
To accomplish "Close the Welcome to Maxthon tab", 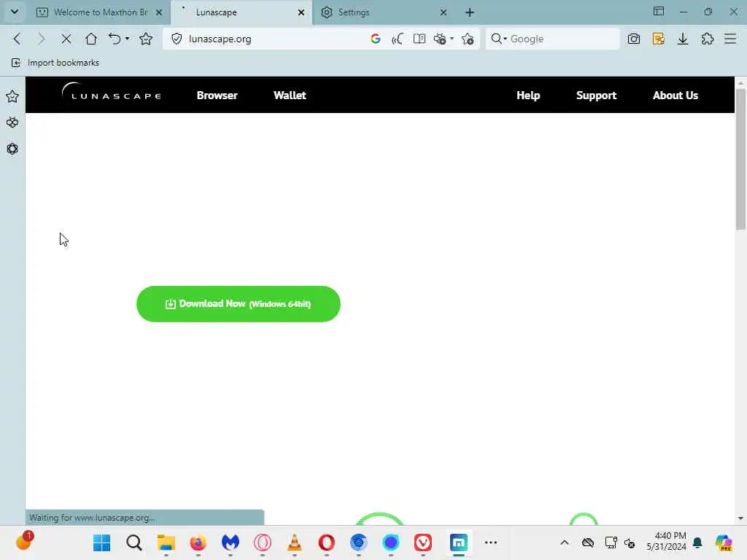I will coord(159,12).
